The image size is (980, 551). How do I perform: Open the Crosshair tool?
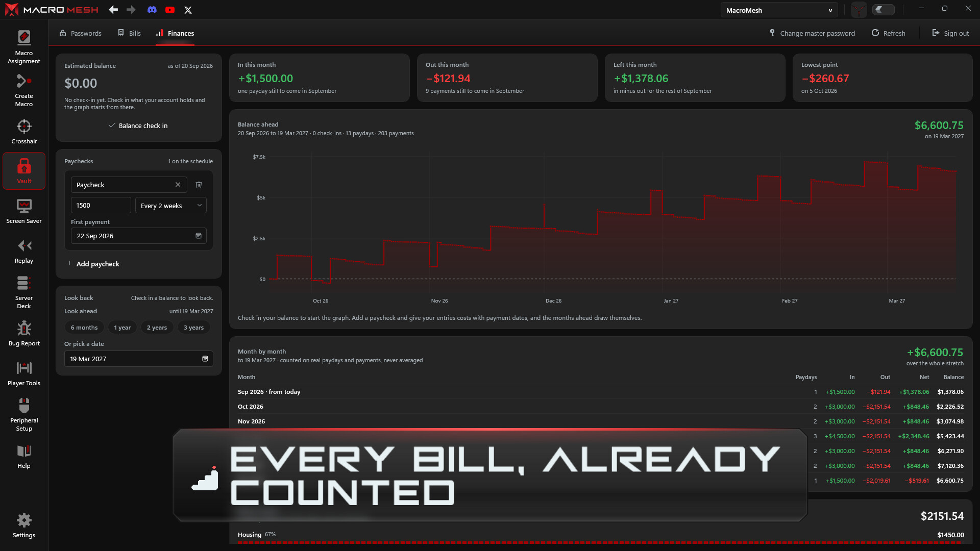point(24,132)
